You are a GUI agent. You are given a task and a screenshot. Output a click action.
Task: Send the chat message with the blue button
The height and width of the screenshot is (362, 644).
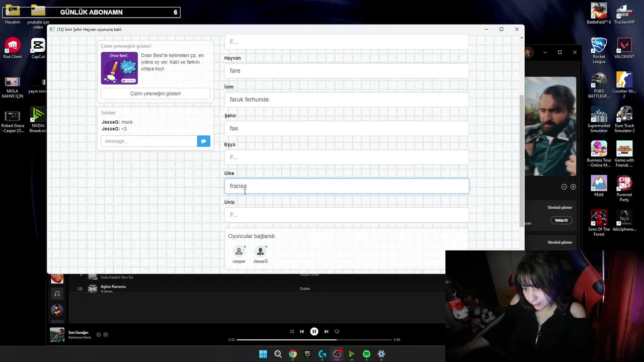pyautogui.click(x=203, y=141)
